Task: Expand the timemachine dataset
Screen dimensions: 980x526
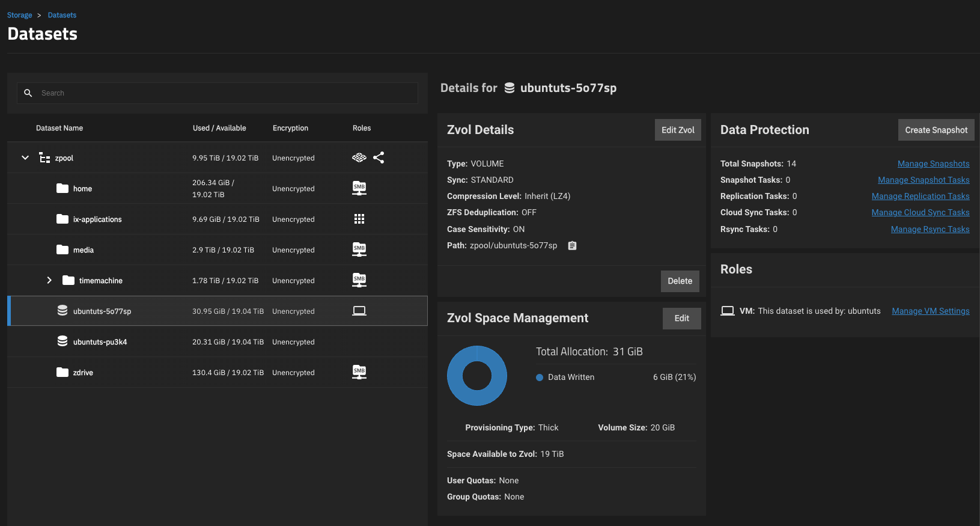Action: click(49, 280)
